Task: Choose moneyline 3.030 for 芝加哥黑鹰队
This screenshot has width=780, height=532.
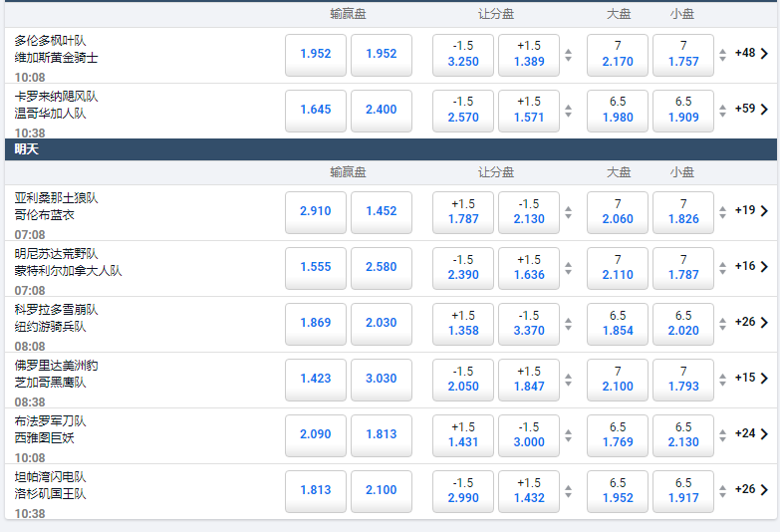Action: tap(382, 379)
